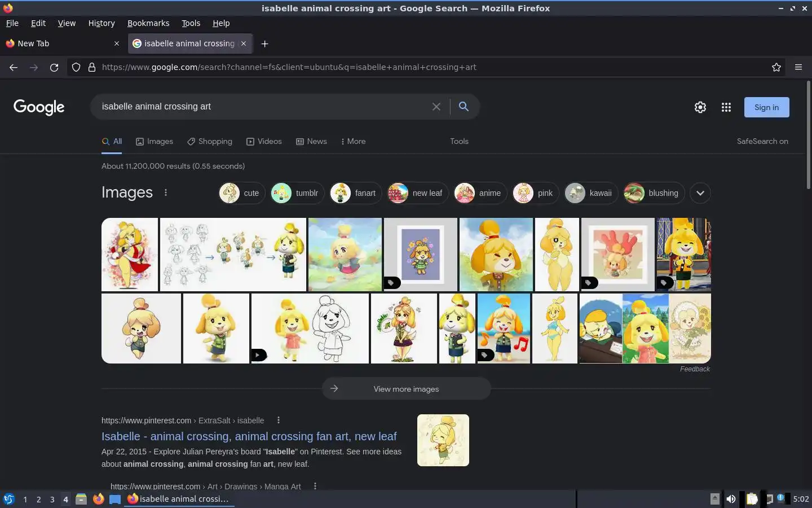
Task: Open three-dot menu beside Manga Art result
Action: [315, 486]
